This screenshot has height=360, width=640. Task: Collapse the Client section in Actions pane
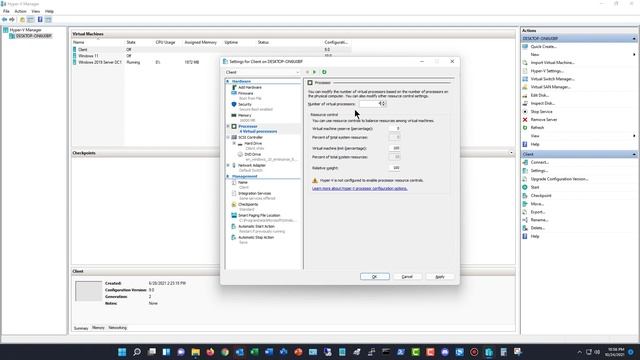[x=634, y=154]
